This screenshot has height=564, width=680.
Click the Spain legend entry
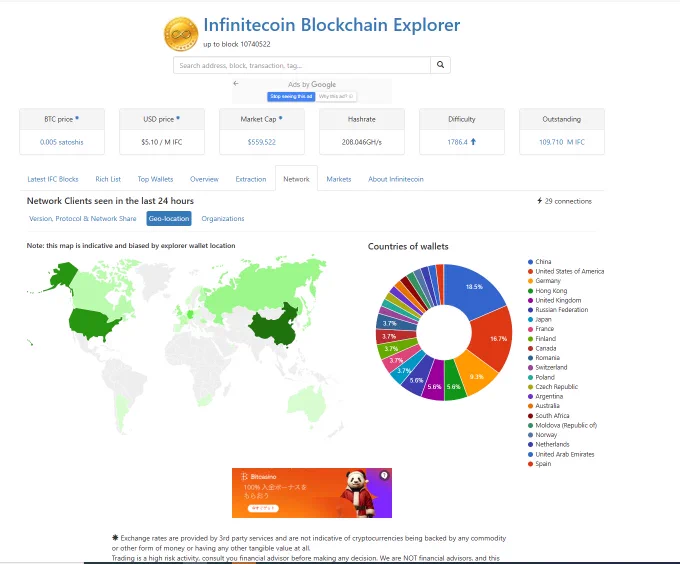pyautogui.click(x=539, y=464)
